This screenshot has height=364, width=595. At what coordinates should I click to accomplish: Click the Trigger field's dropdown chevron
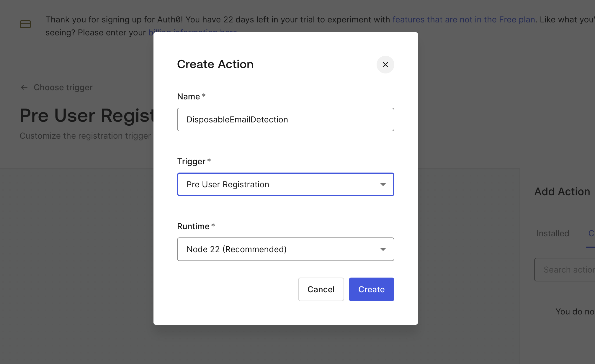[x=383, y=184]
